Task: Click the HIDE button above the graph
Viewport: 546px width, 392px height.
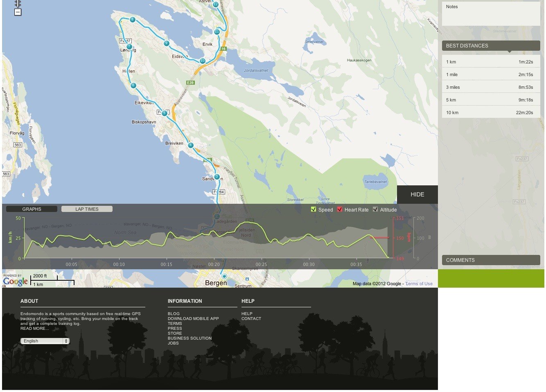Action: click(x=417, y=194)
